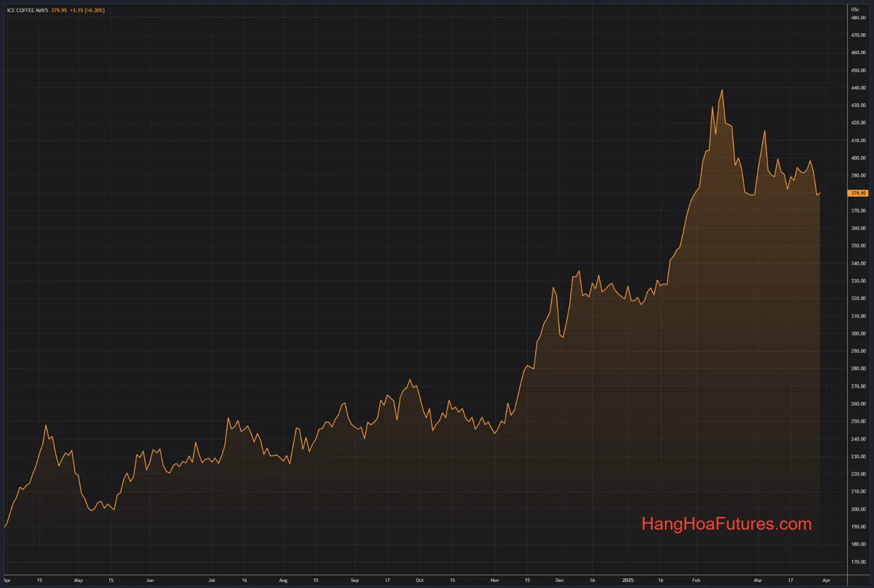The image size is (874, 588).
Task: Click the May label on the time axis
Action: [78, 581]
